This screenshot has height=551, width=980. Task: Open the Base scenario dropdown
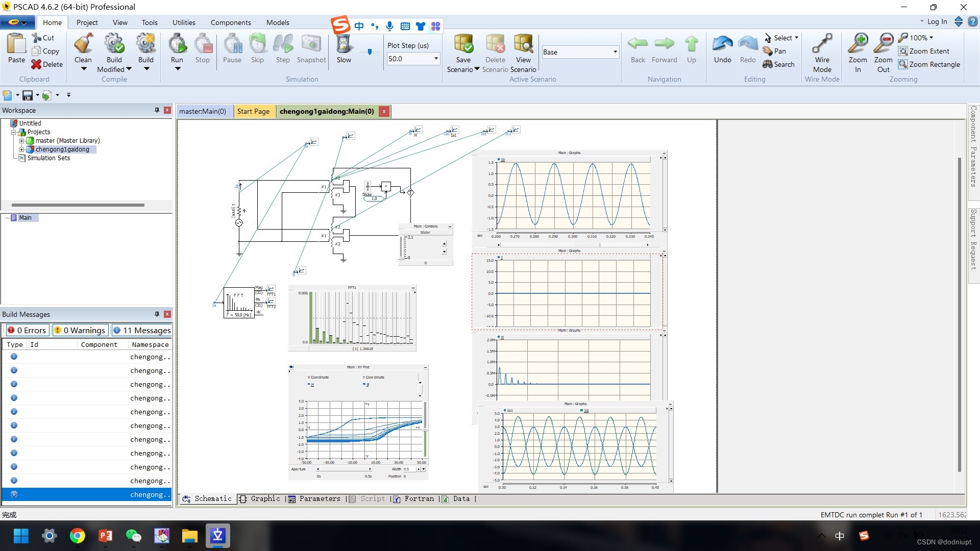pyautogui.click(x=615, y=52)
